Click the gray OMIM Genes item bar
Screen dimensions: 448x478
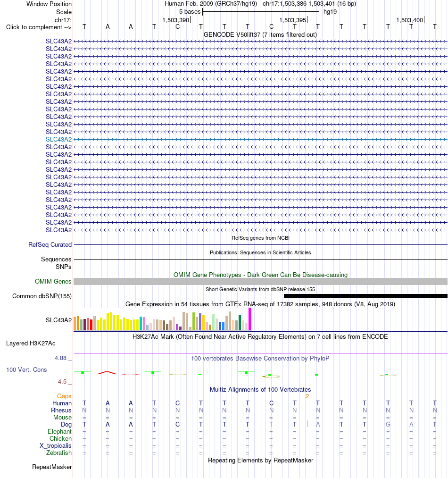[261, 281]
